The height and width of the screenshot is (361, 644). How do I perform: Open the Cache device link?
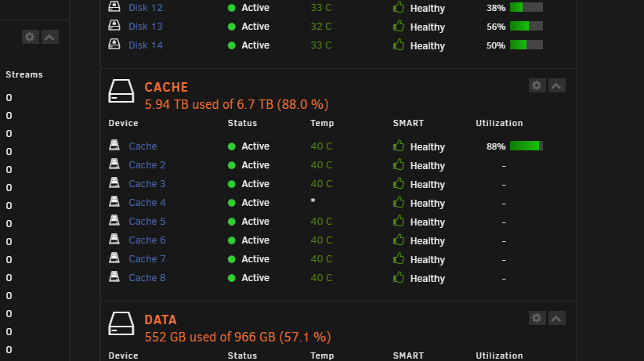[143, 146]
